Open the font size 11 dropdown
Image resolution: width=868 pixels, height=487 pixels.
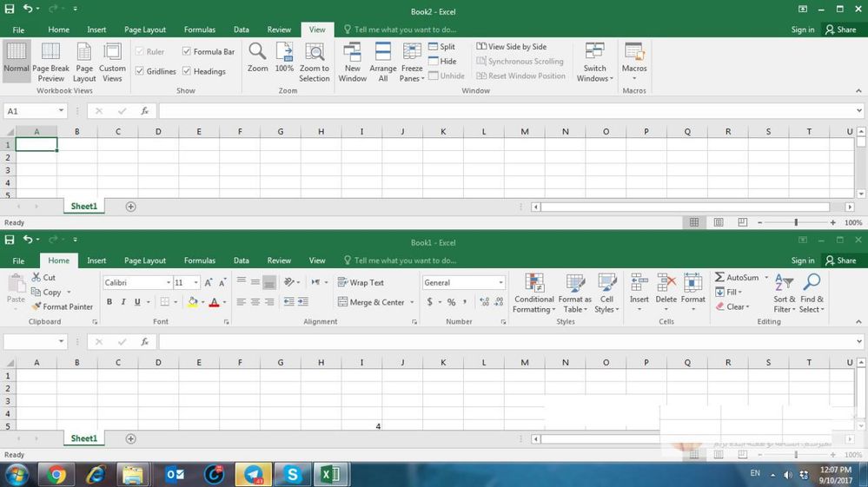tap(195, 282)
